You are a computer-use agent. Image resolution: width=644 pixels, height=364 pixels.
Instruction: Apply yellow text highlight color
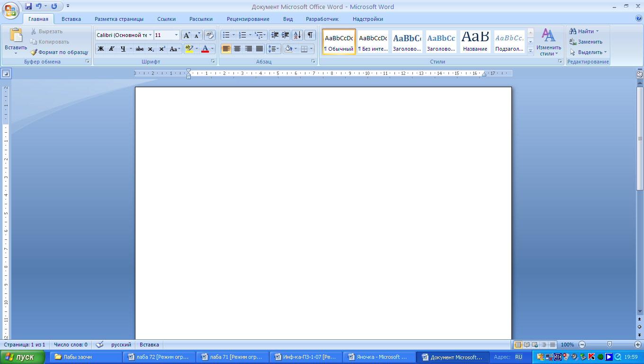(x=189, y=48)
